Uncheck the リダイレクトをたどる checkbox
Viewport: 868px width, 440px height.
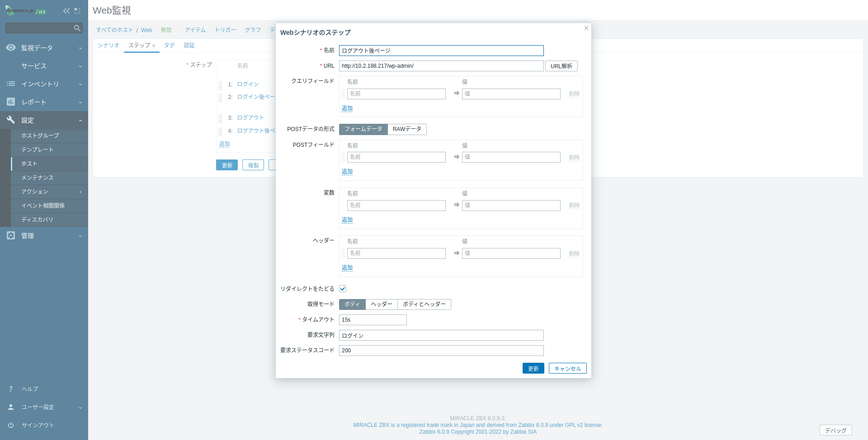pos(343,289)
